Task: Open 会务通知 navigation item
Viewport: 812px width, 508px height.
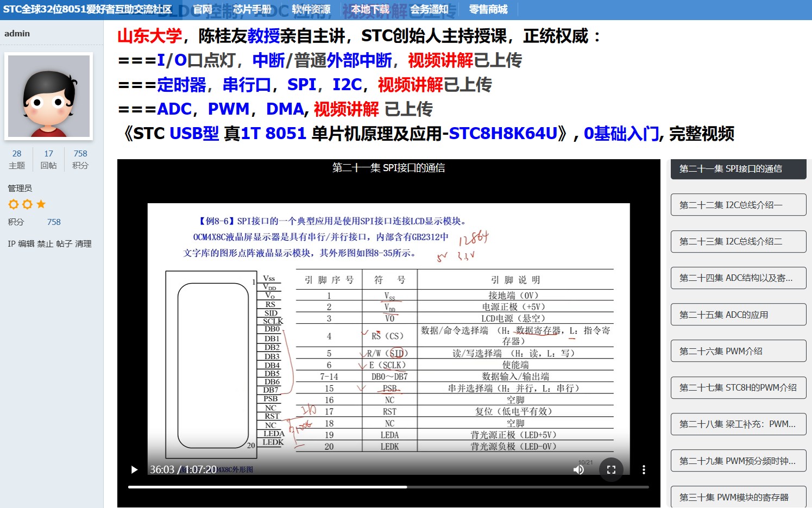Action: click(x=429, y=9)
